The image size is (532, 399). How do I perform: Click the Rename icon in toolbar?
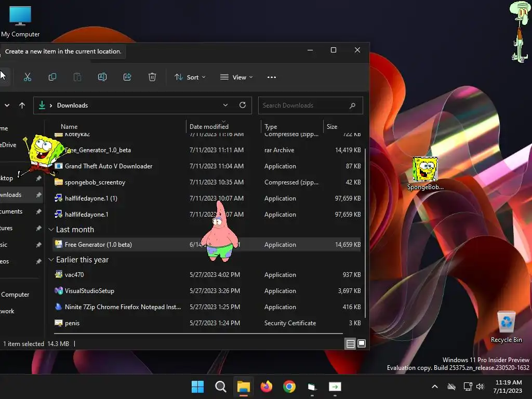coord(102,77)
